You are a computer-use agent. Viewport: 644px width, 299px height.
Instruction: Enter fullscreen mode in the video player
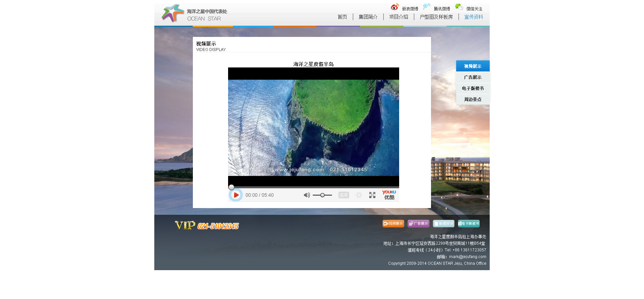(x=372, y=195)
